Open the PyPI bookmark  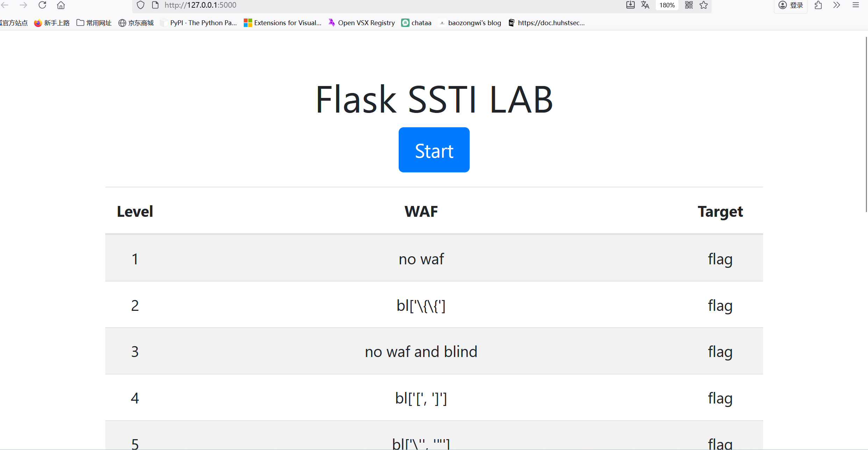[x=198, y=23]
